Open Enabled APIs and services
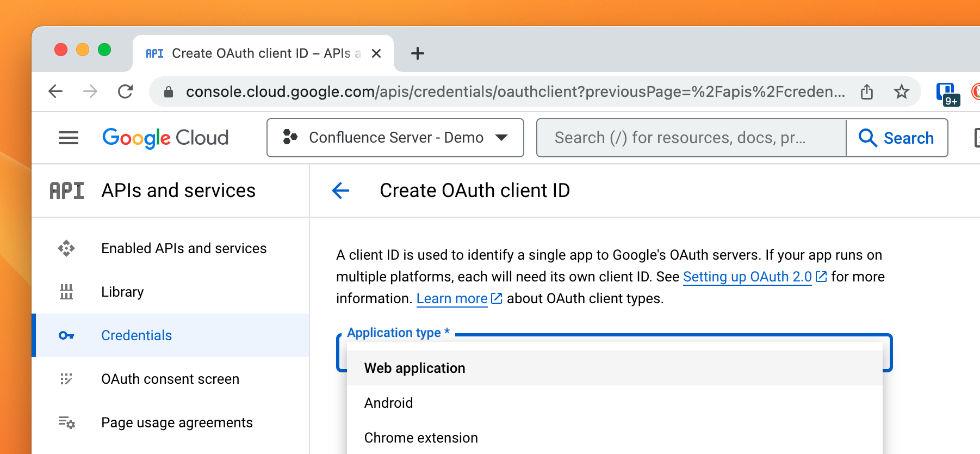 [184, 248]
